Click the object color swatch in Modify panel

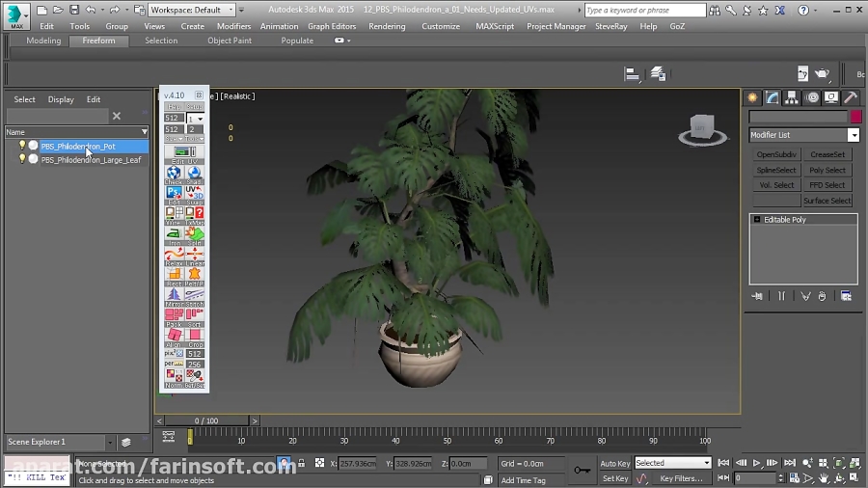[x=855, y=116]
